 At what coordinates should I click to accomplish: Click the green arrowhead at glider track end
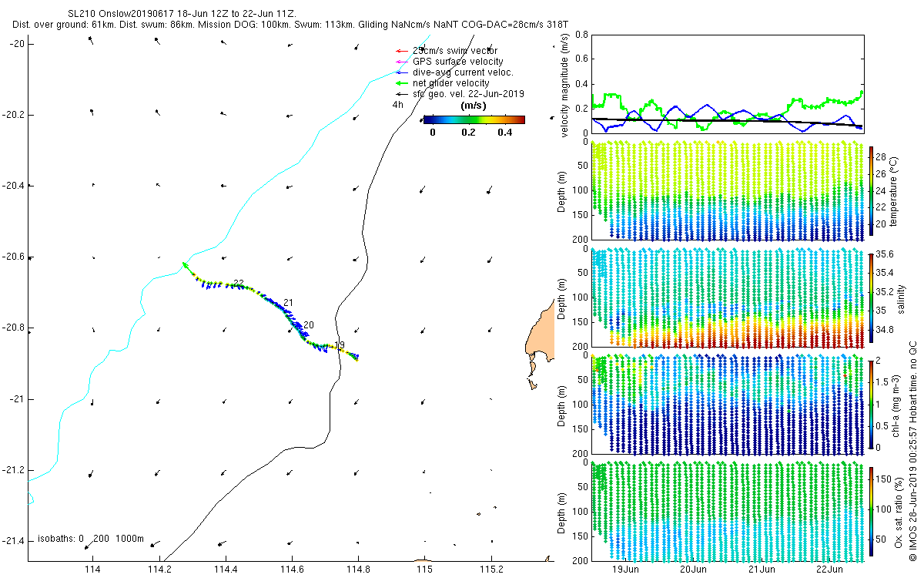(185, 265)
